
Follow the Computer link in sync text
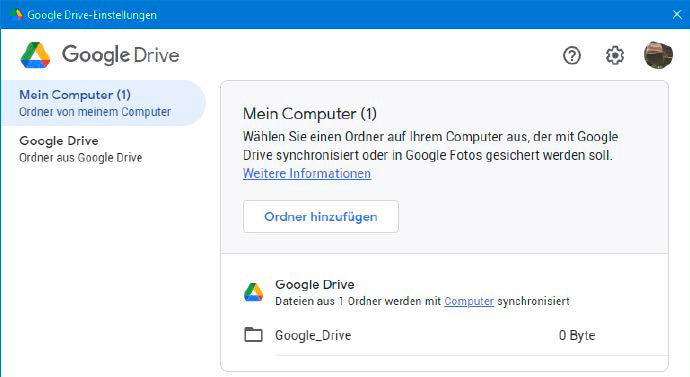469,301
